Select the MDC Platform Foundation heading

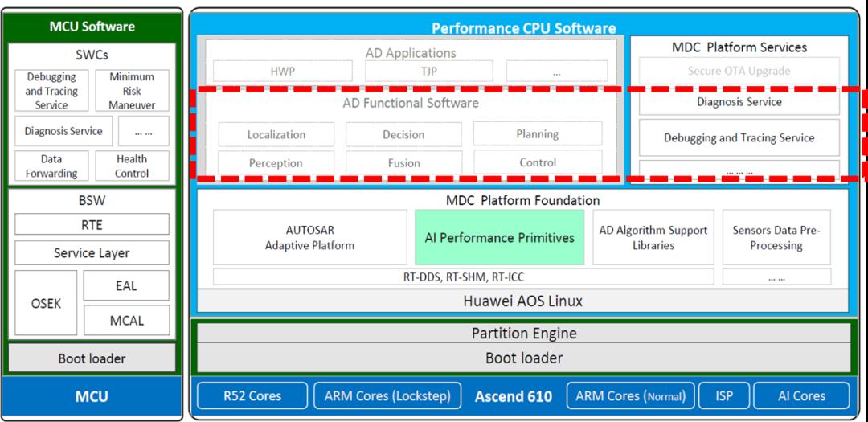[522, 200]
